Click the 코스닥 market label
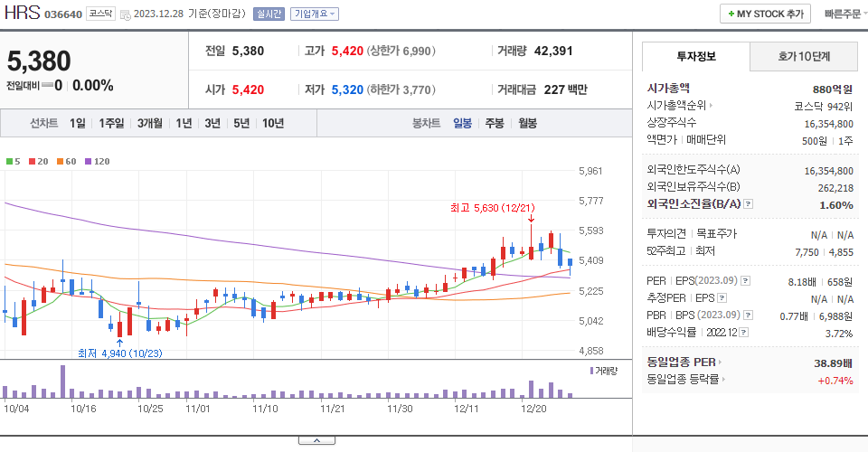 (x=100, y=14)
